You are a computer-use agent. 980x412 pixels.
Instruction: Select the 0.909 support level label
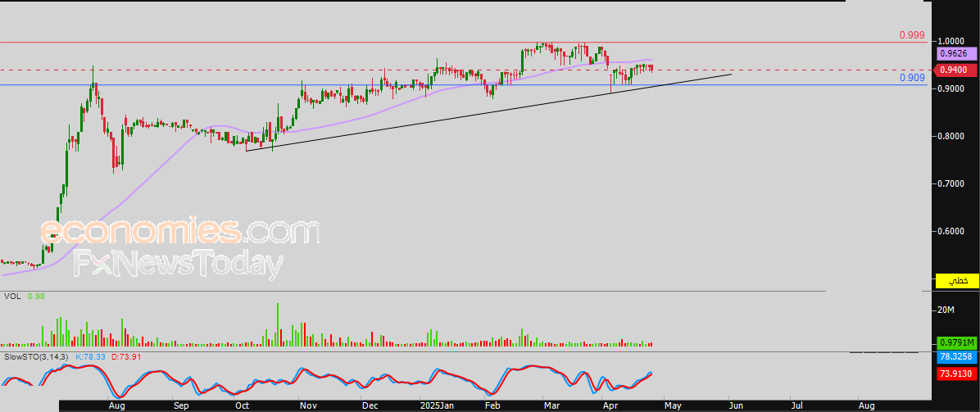912,78
